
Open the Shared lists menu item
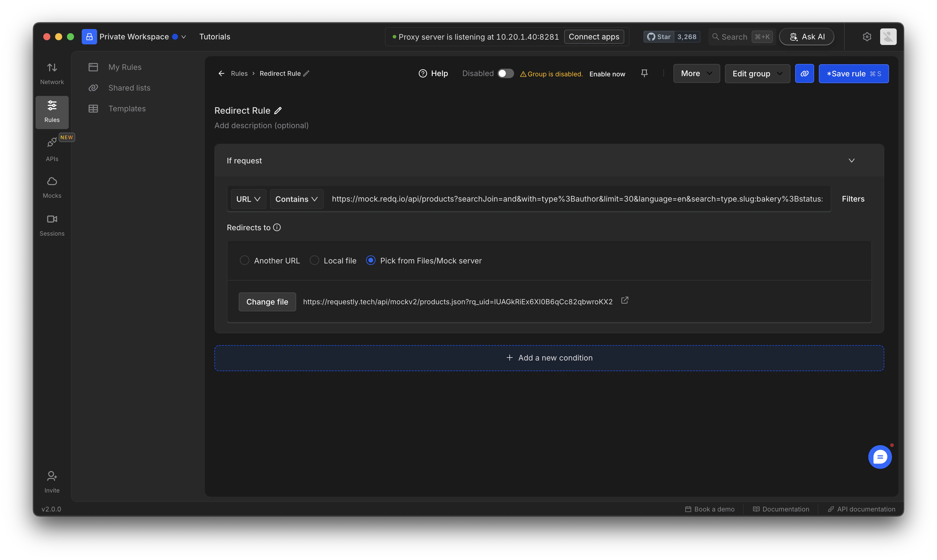129,88
